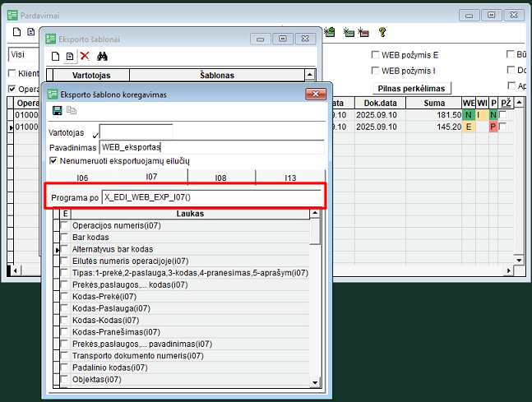The height and width of the screenshot is (402, 532).
Task: Switch to the I08 tab
Action: tap(221, 178)
